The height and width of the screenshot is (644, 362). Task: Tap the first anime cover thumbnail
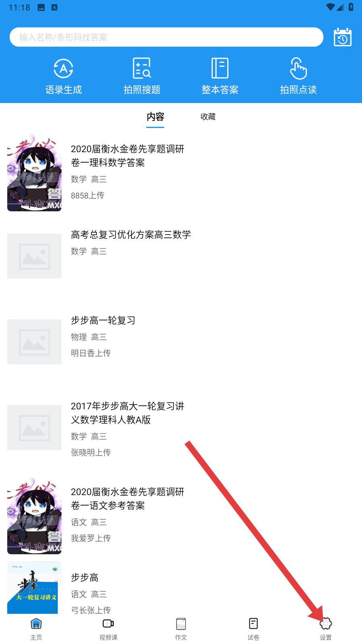click(34, 173)
